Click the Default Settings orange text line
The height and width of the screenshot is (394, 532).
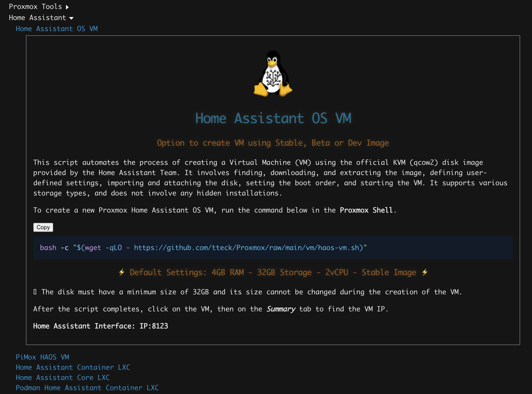coord(273,272)
